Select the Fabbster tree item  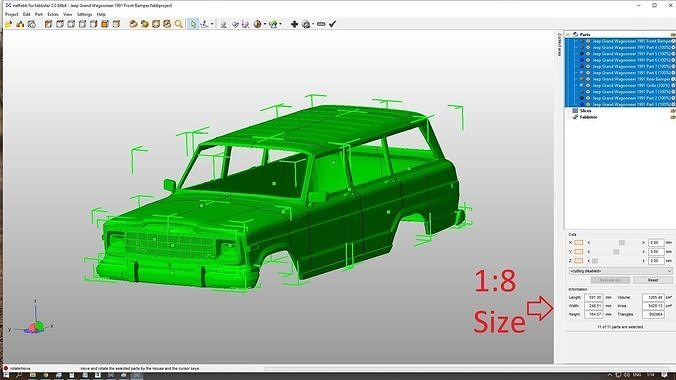click(588, 117)
